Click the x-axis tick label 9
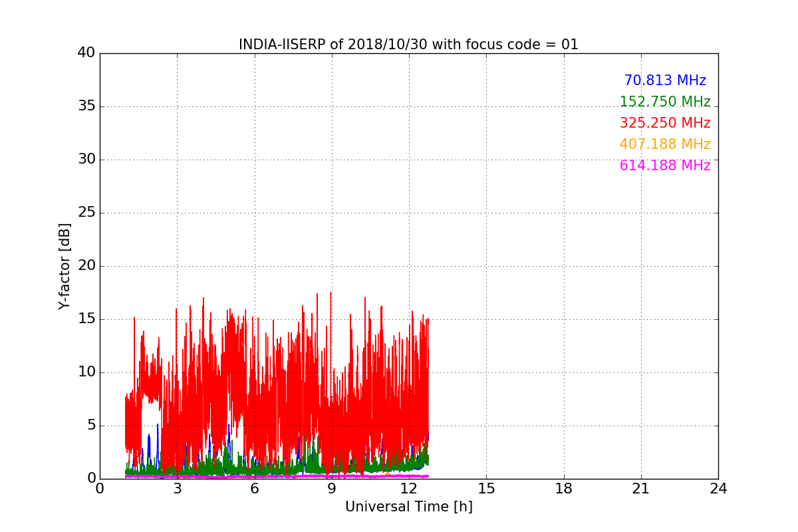 pos(332,489)
